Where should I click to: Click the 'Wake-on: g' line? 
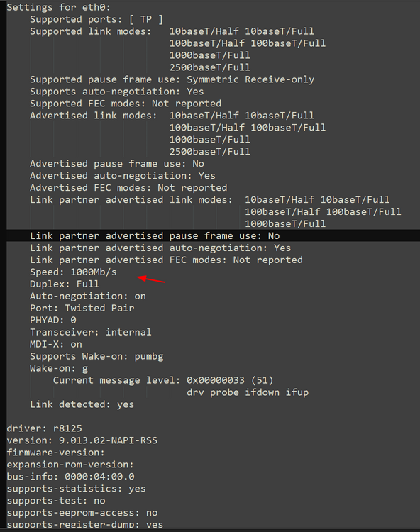pyautogui.click(x=59, y=368)
